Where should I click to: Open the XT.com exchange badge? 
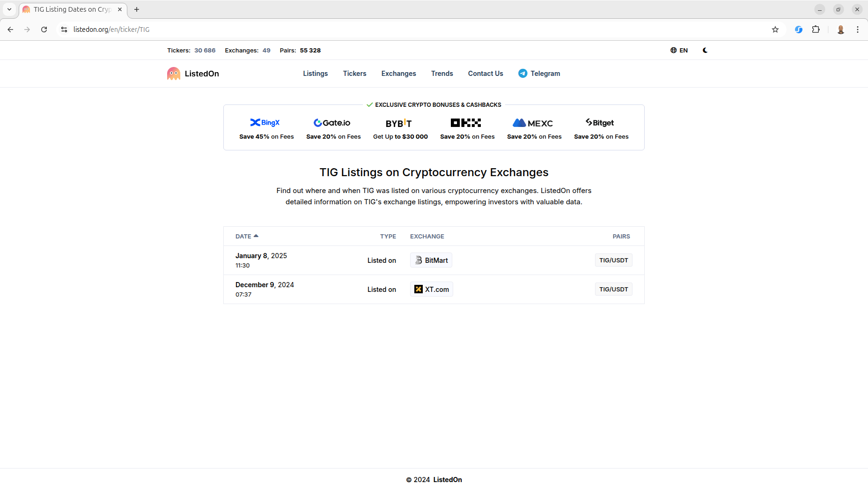tap(432, 290)
